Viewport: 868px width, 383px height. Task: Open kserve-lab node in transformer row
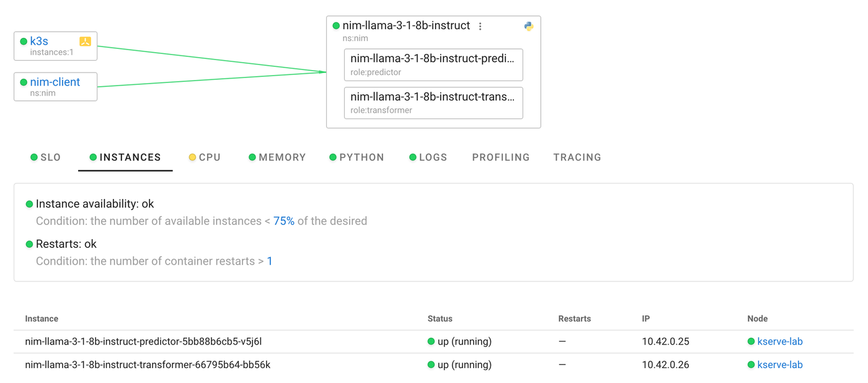tap(780, 365)
